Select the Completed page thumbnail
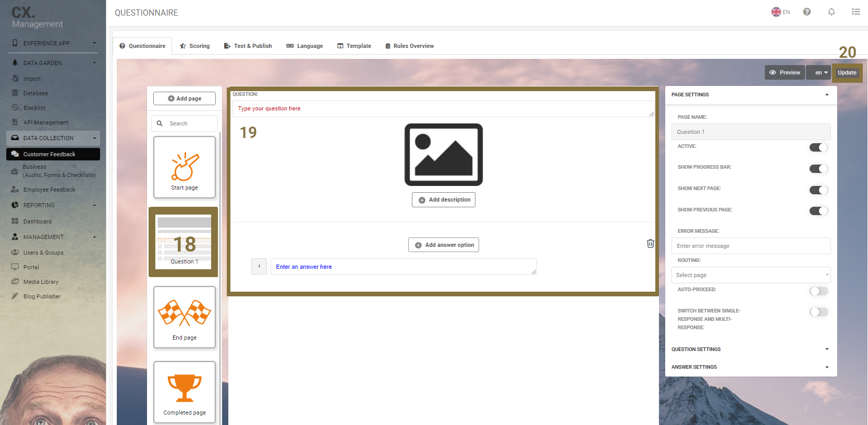 [x=185, y=392]
